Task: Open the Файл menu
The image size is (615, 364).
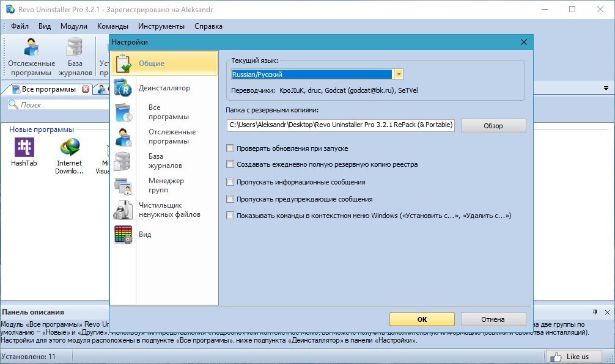Action: tap(20, 26)
